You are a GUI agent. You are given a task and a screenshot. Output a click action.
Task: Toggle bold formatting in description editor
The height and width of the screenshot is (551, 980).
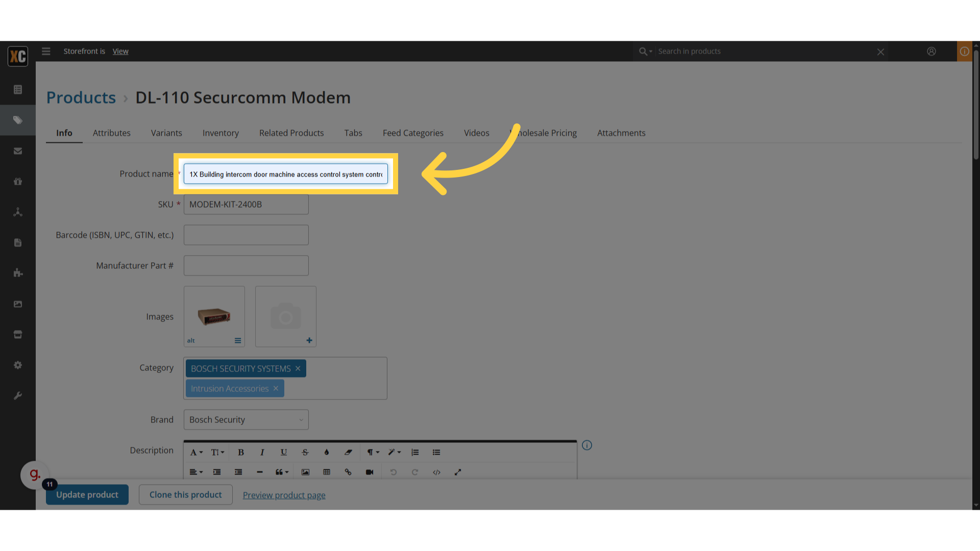click(241, 453)
